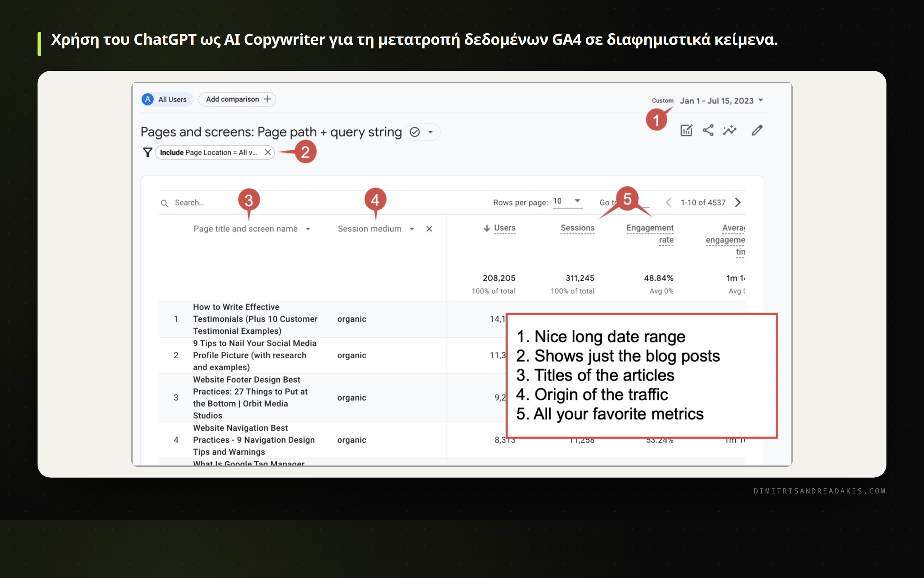Click the Rows per page label
This screenshot has height=578, width=924.
tap(520, 203)
